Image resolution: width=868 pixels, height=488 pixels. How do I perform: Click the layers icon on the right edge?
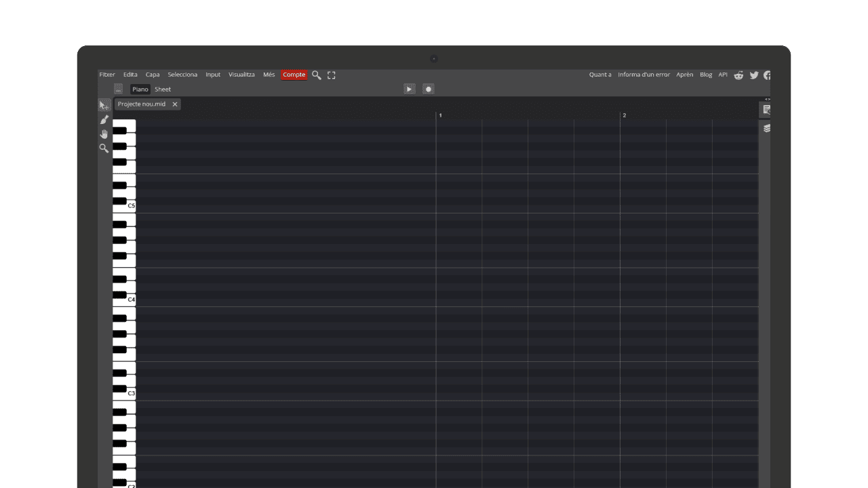pyautogui.click(x=767, y=128)
